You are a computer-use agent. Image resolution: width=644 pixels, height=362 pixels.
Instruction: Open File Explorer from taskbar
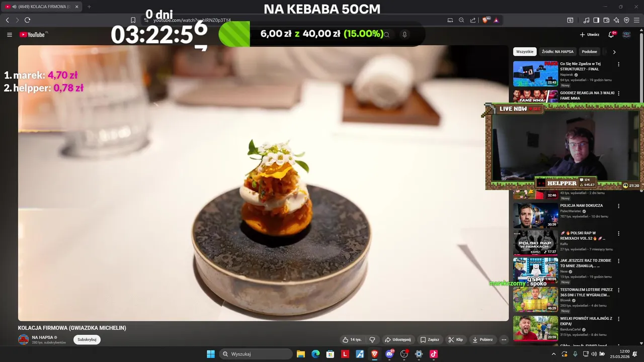(301, 354)
